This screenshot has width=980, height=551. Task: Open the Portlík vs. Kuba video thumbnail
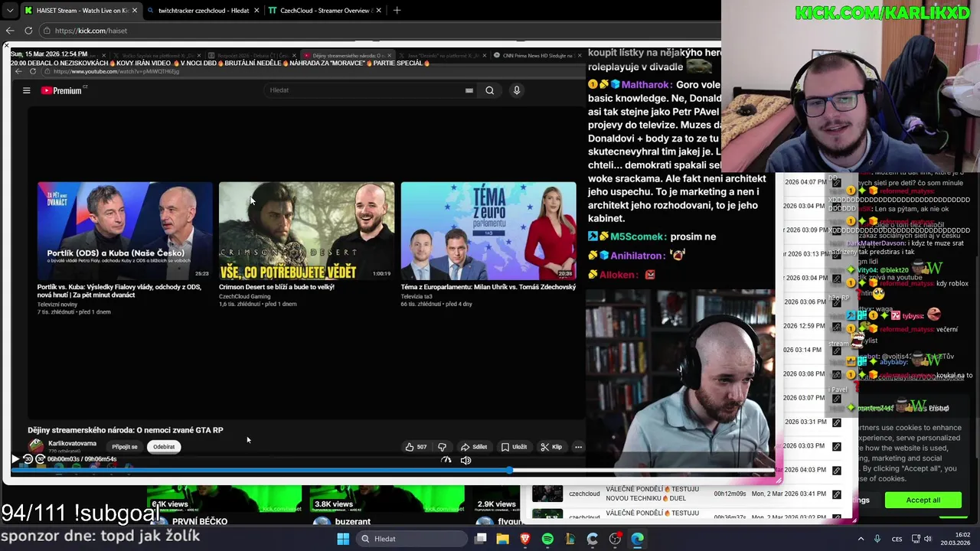pos(125,230)
